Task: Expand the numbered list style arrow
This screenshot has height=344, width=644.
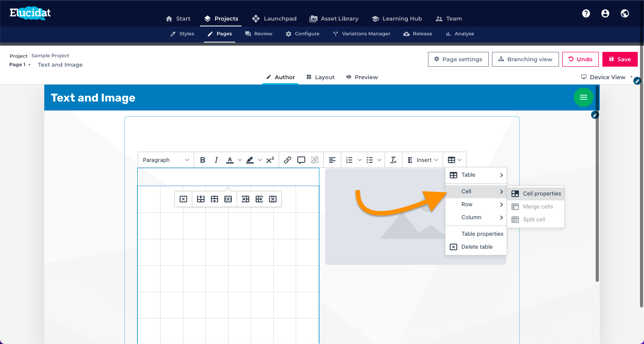Action: pos(360,160)
